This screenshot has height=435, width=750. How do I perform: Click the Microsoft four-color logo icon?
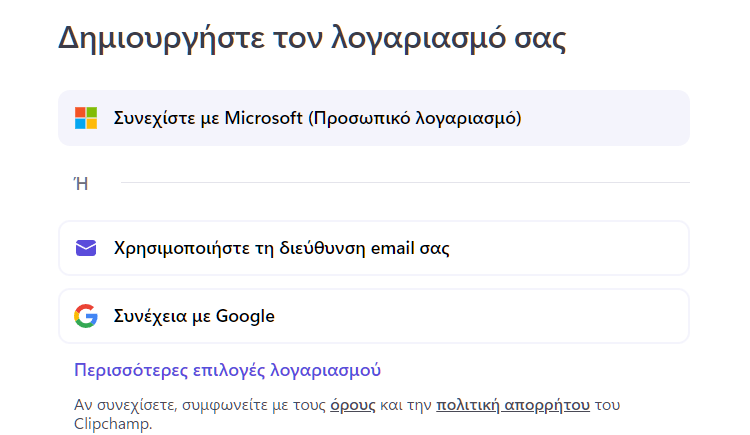(x=86, y=118)
